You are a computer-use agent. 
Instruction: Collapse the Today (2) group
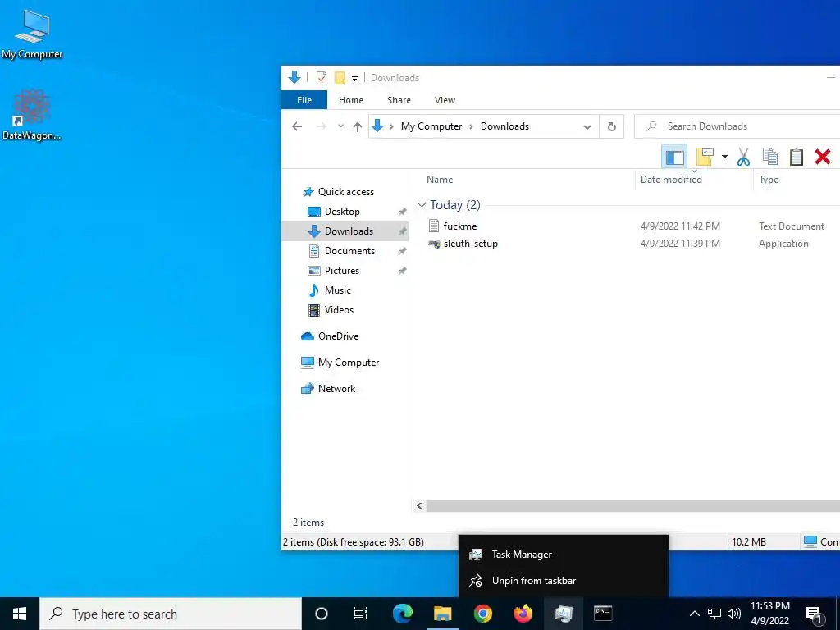coord(422,204)
